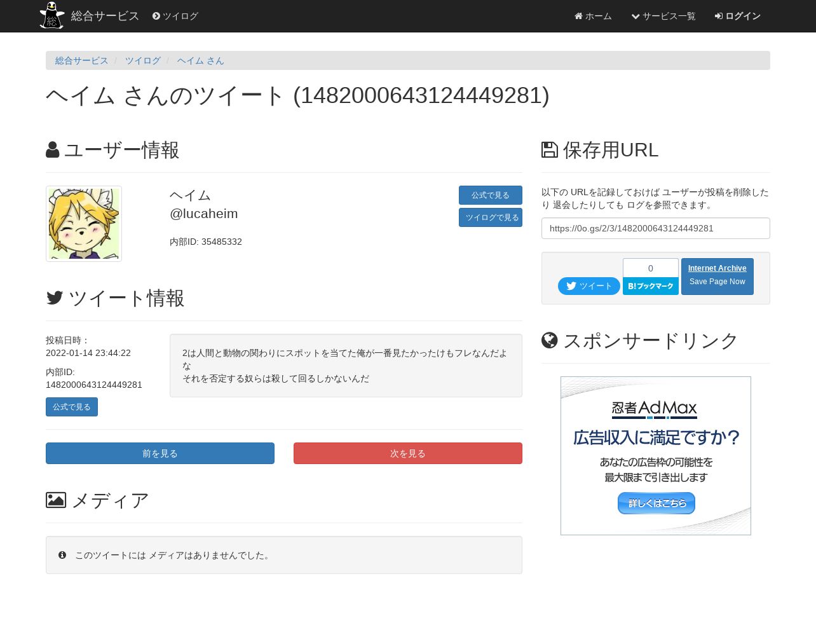
Task: Click the user avatar thumbnail
Action: [84, 224]
